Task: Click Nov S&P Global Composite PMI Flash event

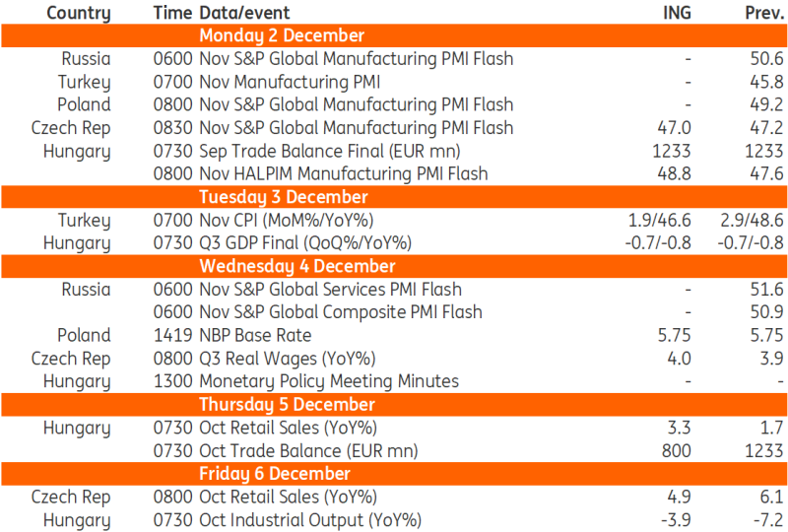Action: (x=340, y=312)
